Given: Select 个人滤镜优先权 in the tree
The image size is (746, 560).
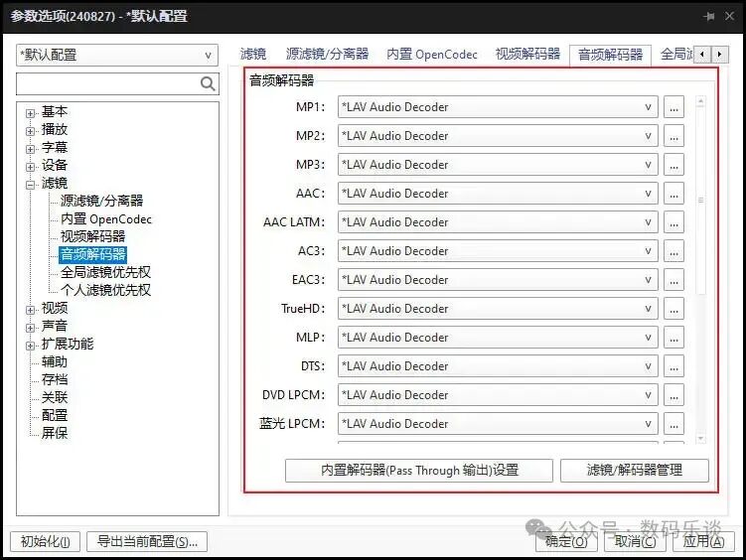Looking at the screenshot, I should [x=105, y=290].
